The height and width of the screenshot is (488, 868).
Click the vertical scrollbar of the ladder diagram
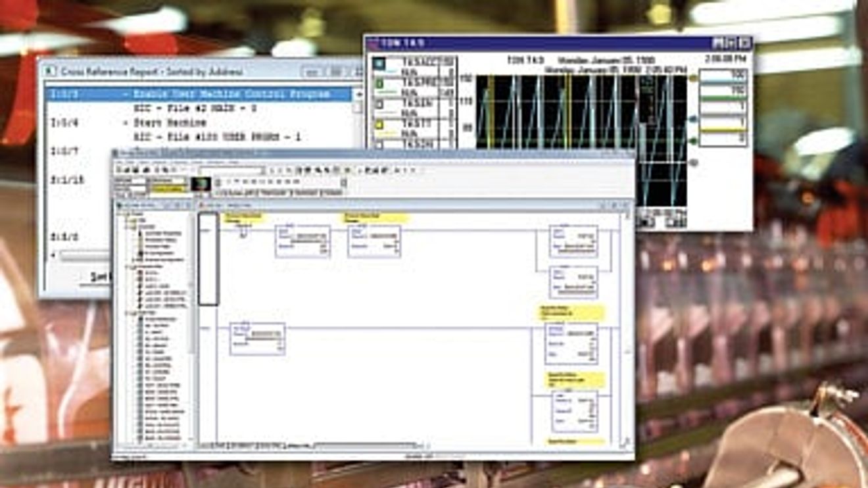click(x=627, y=329)
